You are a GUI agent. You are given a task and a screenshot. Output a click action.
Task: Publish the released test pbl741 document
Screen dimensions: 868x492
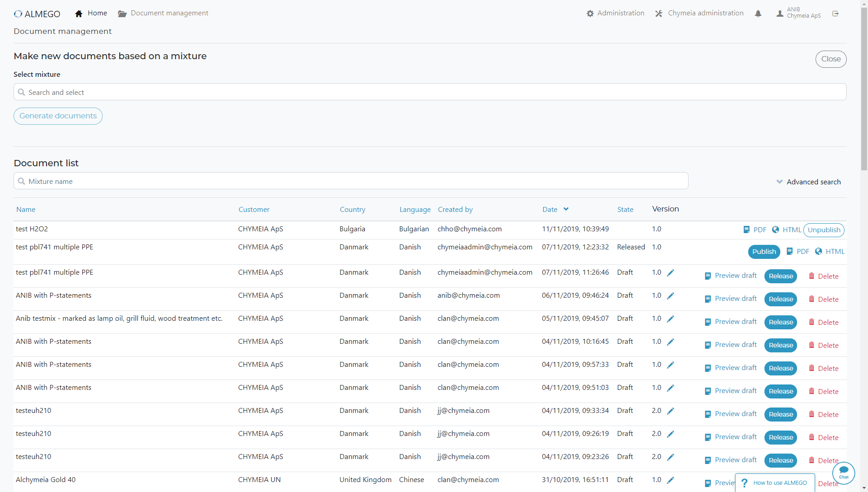[764, 252]
